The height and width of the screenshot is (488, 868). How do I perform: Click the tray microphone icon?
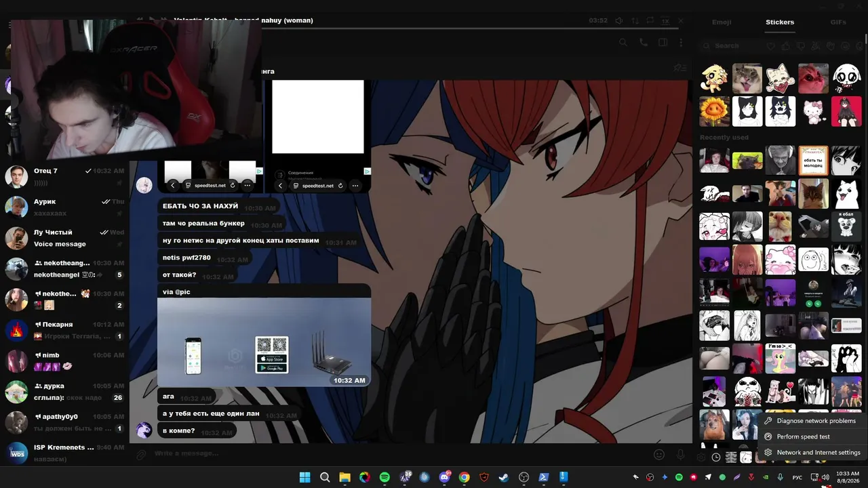pyautogui.click(x=780, y=477)
